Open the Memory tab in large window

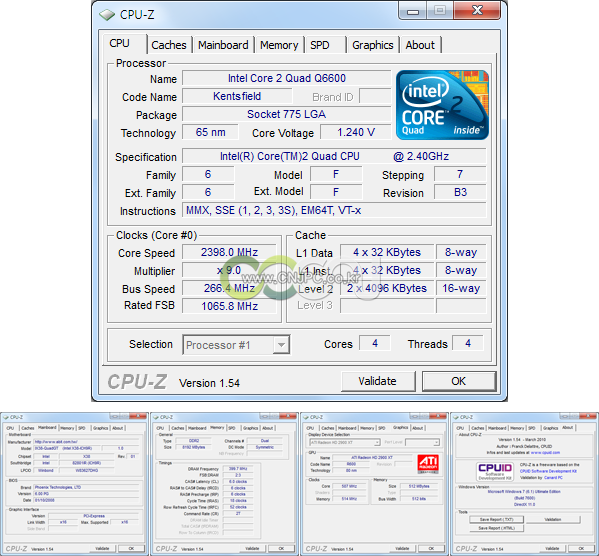[x=279, y=45]
